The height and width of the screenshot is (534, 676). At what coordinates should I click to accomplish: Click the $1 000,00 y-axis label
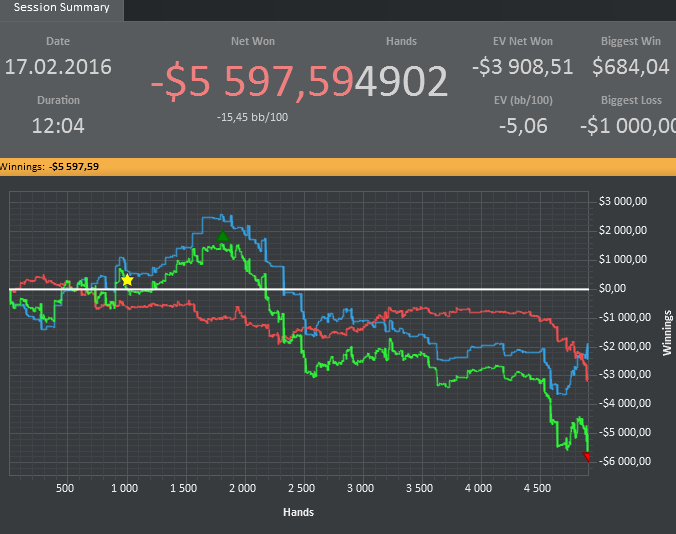(x=623, y=259)
